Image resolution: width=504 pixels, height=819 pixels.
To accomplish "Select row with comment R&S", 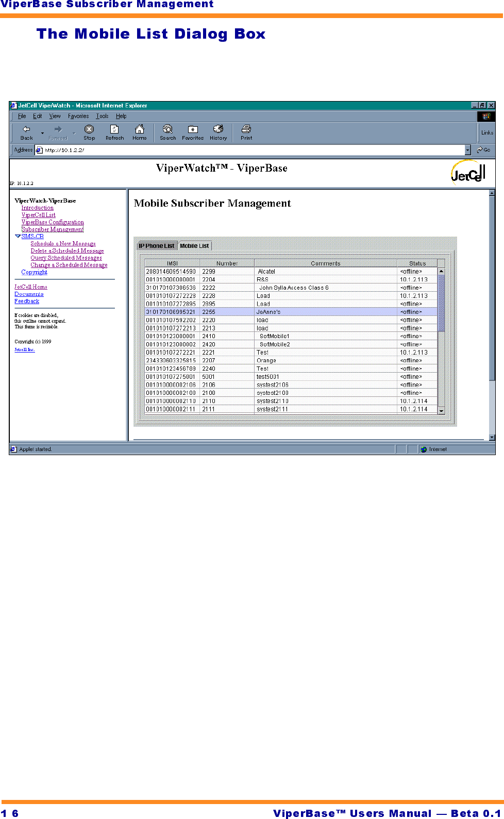I will [x=291, y=279].
